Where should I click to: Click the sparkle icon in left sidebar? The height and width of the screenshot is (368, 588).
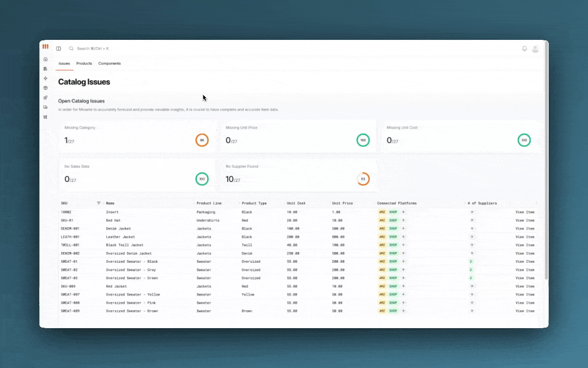pyautogui.click(x=45, y=78)
